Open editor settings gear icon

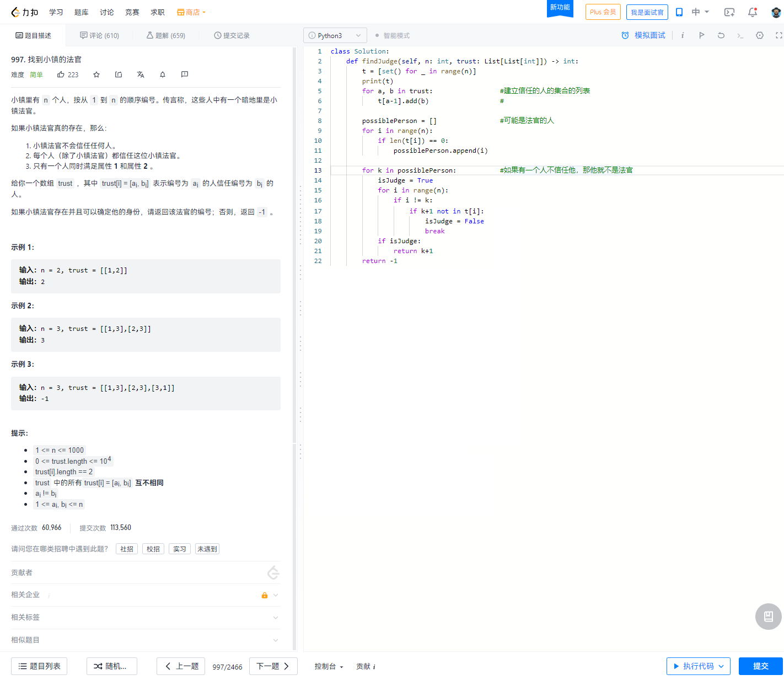click(x=760, y=35)
